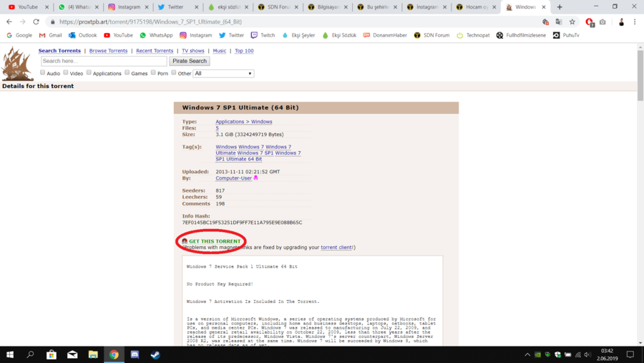This screenshot has height=363, width=644.
Task: Show hidden tray icons chevron
Action: (x=527, y=355)
